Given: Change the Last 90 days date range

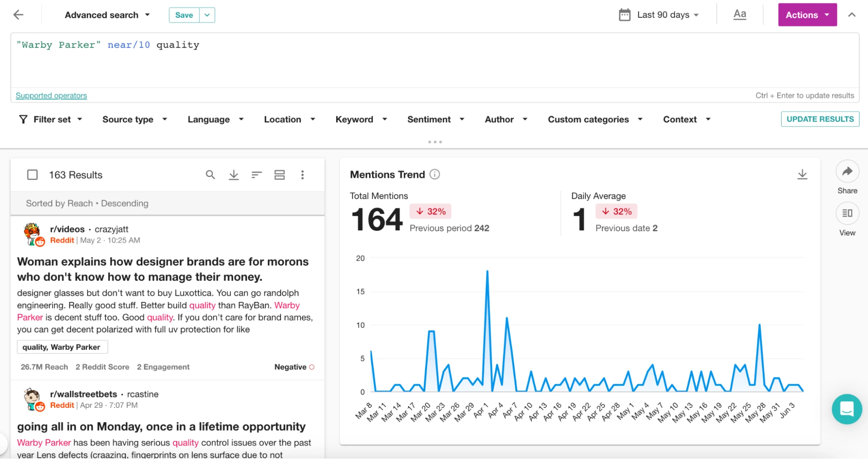Looking at the screenshot, I should pos(668,15).
